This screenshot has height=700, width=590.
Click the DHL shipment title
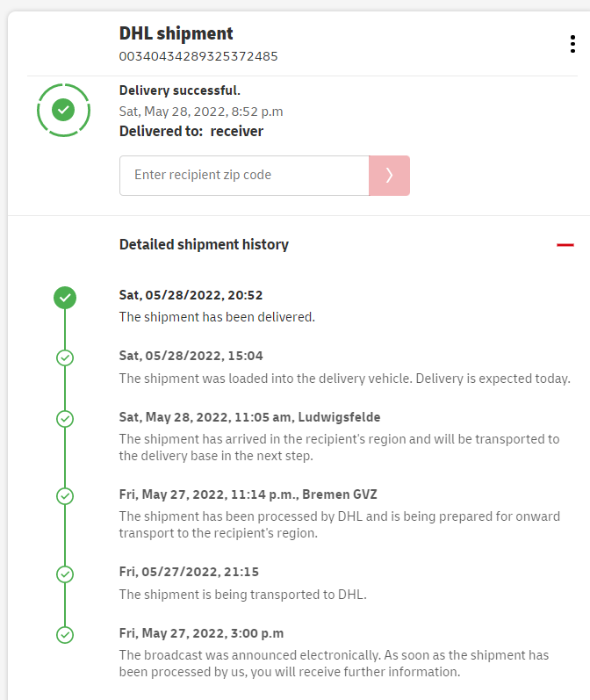[176, 33]
